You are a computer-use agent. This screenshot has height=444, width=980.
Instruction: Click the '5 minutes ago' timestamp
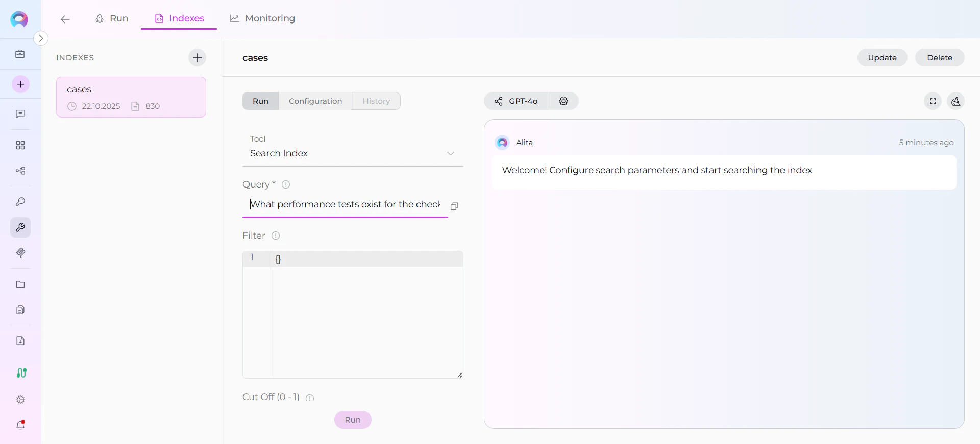(926, 143)
